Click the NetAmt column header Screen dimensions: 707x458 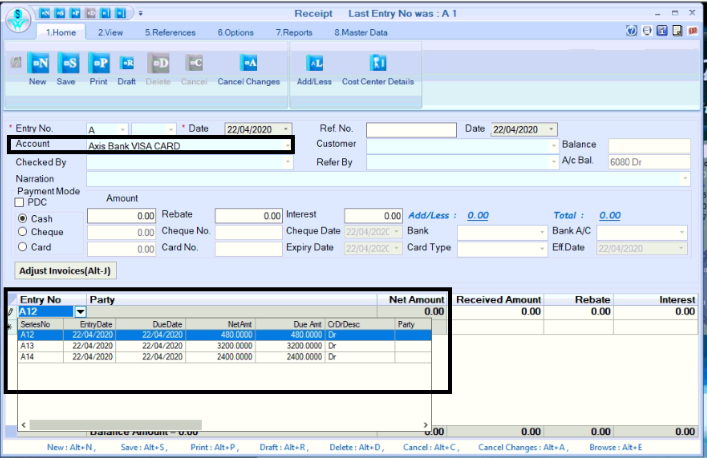[220, 324]
